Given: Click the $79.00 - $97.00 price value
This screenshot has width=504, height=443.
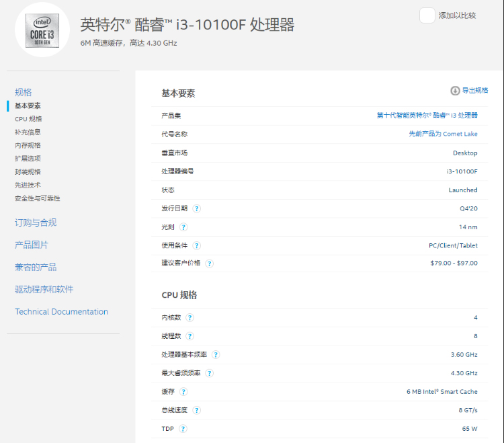Looking at the screenshot, I should 454,264.
